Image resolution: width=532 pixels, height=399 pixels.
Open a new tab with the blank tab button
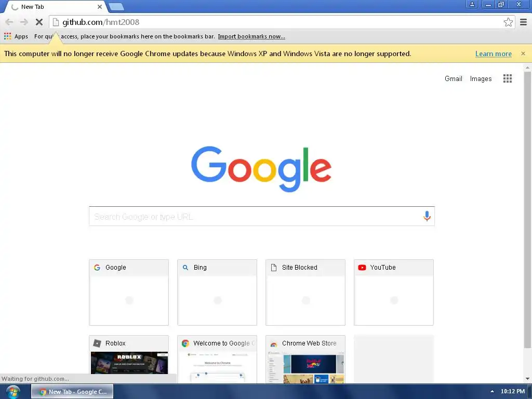(117, 7)
